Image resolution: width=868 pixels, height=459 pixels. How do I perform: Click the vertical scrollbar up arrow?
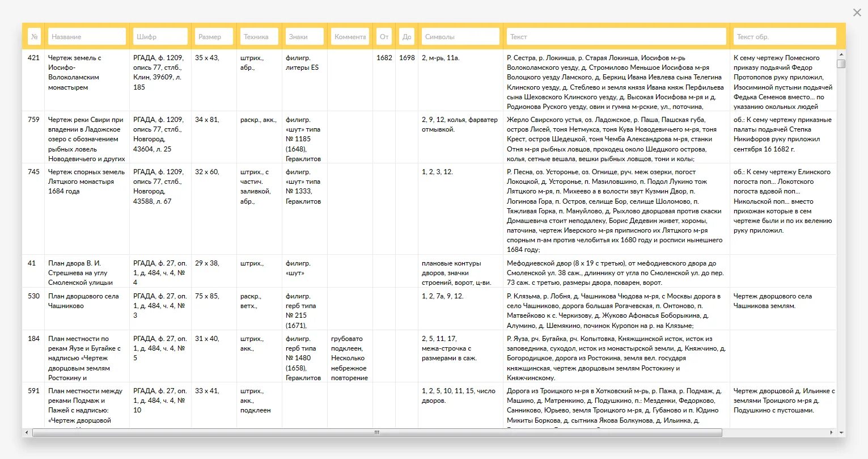click(841, 53)
